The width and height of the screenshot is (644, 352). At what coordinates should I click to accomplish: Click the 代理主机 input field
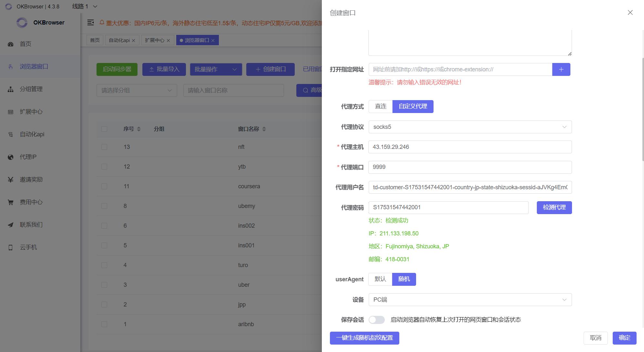pyautogui.click(x=470, y=147)
